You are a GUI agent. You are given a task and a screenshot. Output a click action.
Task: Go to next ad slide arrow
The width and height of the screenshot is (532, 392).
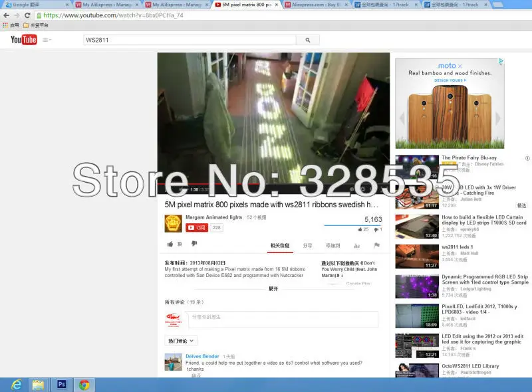pyautogui.click(x=497, y=118)
